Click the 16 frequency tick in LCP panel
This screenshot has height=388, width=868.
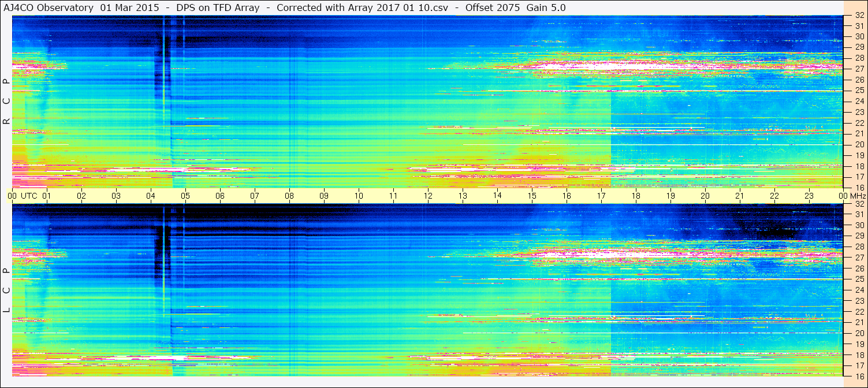(x=859, y=376)
